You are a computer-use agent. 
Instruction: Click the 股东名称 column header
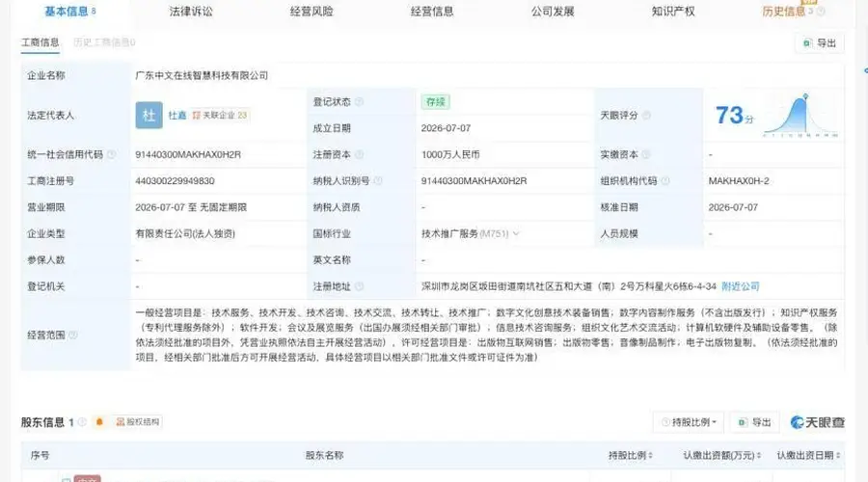click(x=324, y=455)
